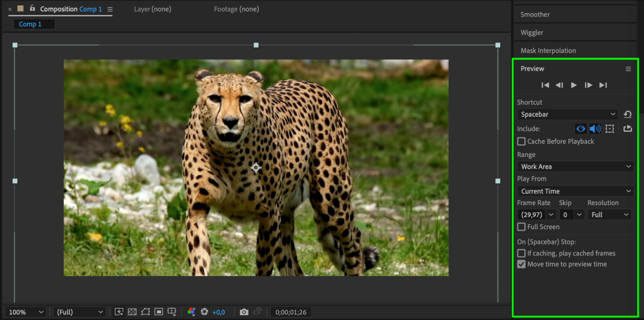644x320 pixels.
Task: Open the Region of Interest icon
Action: tap(159, 312)
